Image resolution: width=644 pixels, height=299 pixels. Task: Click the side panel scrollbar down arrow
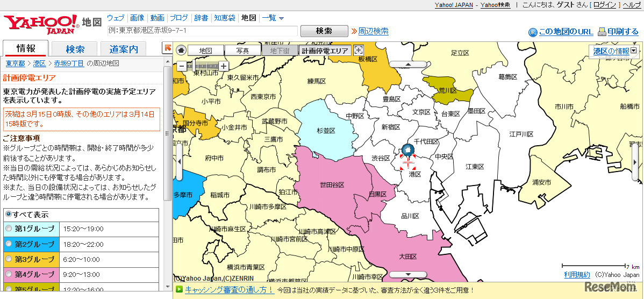(167, 286)
